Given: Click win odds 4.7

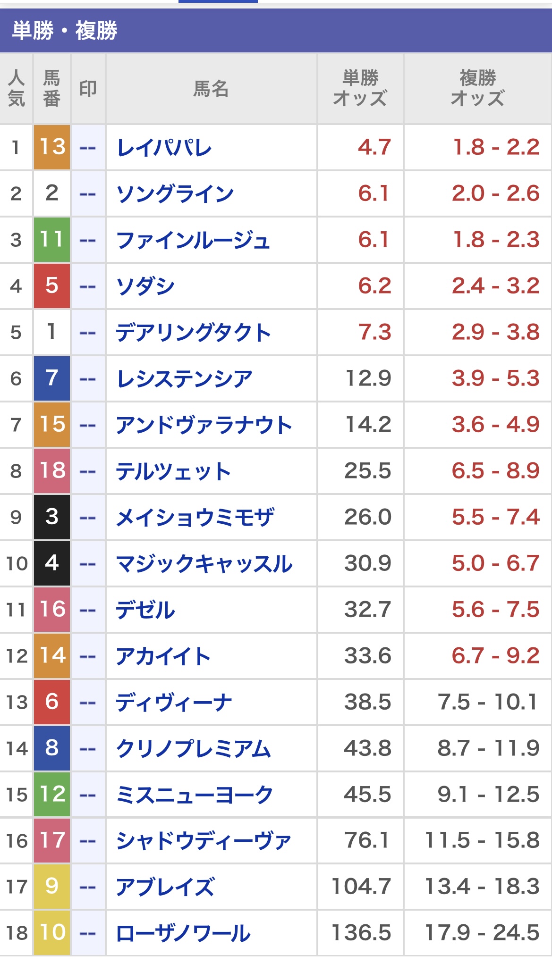Looking at the screenshot, I should tap(374, 147).
